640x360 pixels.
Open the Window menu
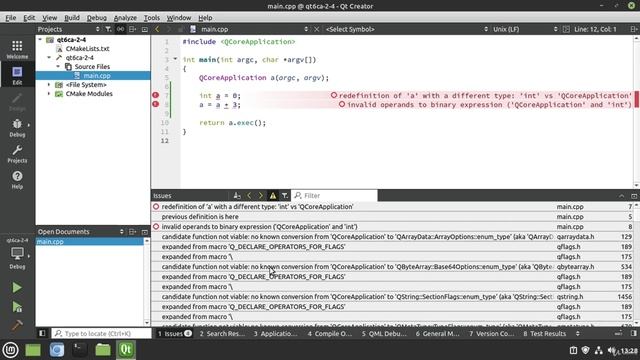(x=179, y=18)
